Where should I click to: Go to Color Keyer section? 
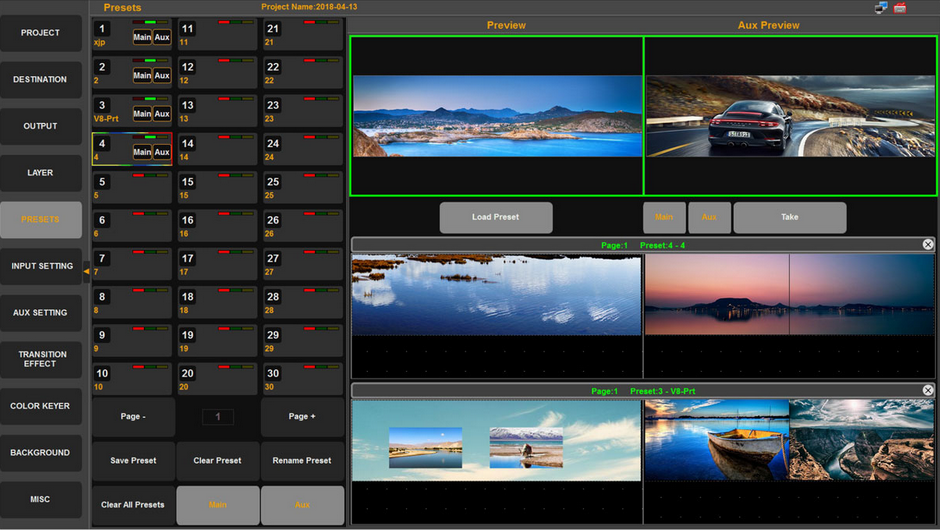point(41,406)
